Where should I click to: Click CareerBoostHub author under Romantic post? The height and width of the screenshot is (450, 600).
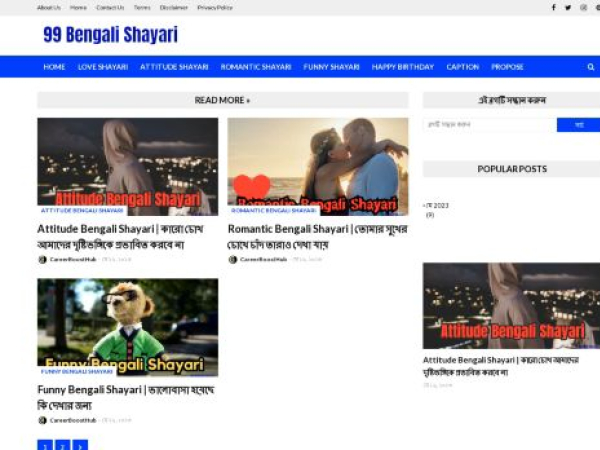(x=263, y=259)
